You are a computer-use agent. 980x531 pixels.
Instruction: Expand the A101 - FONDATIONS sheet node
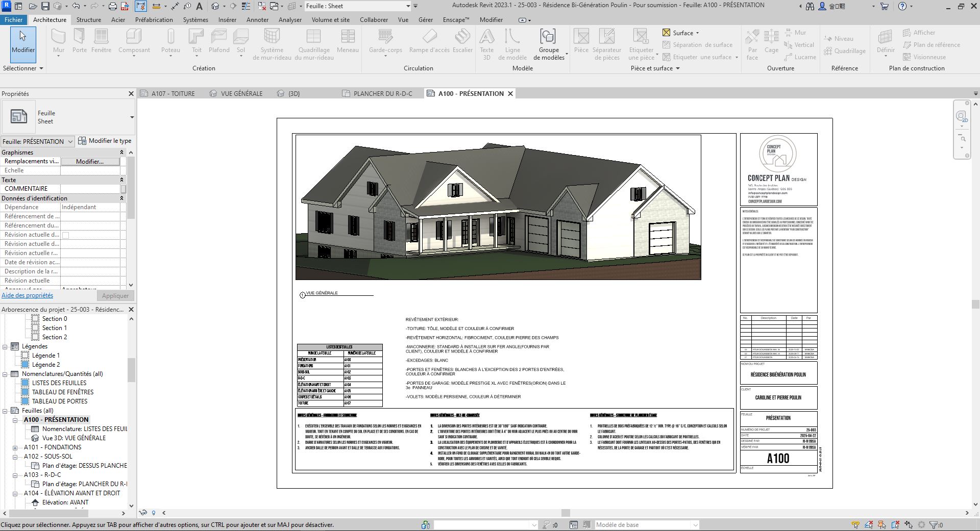[x=15, y=447]
